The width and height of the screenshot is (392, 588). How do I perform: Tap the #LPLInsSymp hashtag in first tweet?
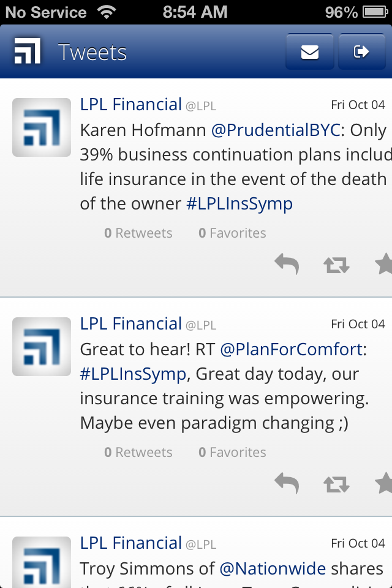(x=239, y=204)
